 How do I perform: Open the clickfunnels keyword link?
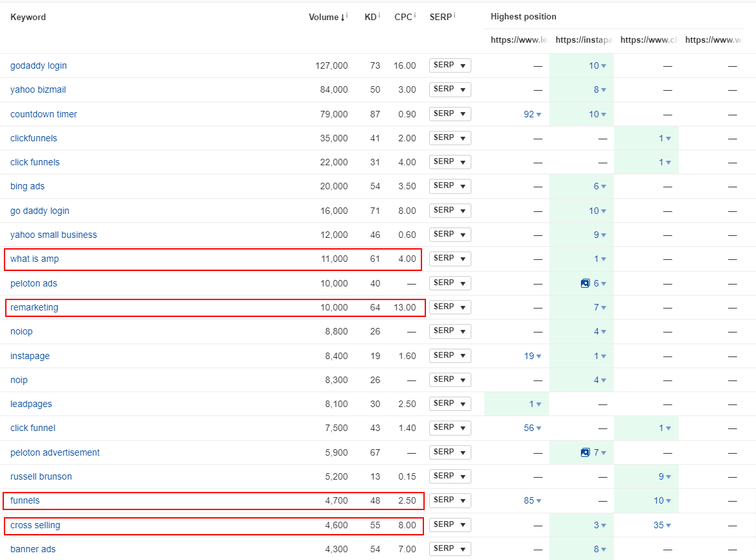tap(34, 138)
